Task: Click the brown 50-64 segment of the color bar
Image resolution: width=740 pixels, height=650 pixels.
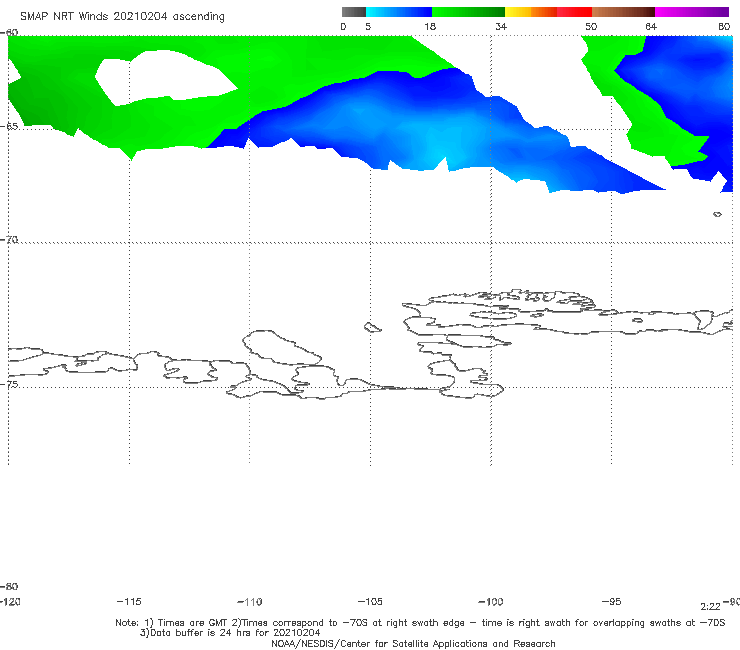Action: (623, 12)
